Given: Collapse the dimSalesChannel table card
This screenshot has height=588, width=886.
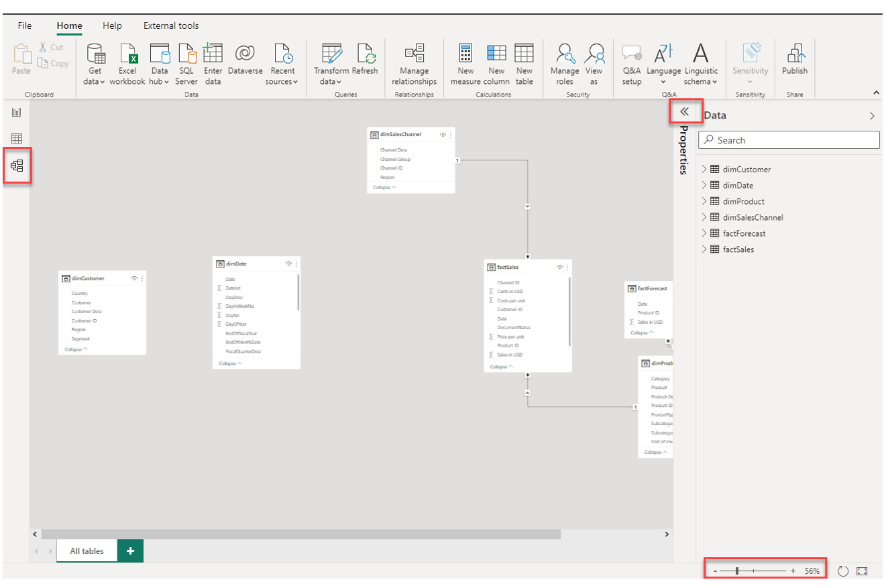Looking at the screenshot, I should click(x=385, y=188).
